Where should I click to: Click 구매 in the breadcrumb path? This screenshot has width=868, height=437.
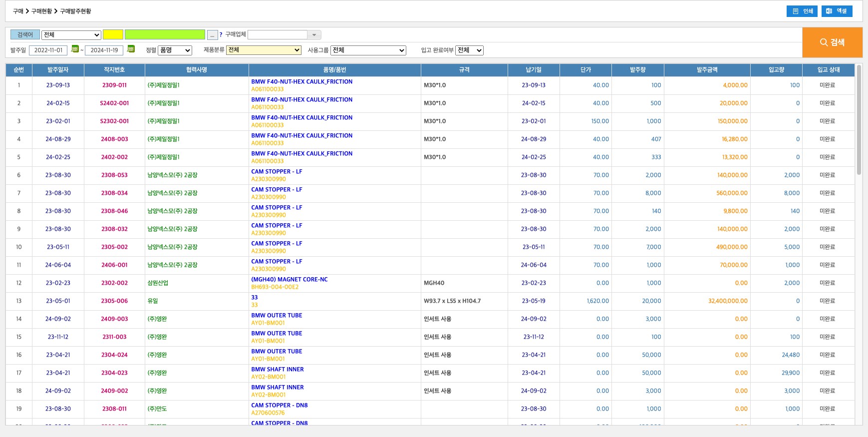point(18,11)
